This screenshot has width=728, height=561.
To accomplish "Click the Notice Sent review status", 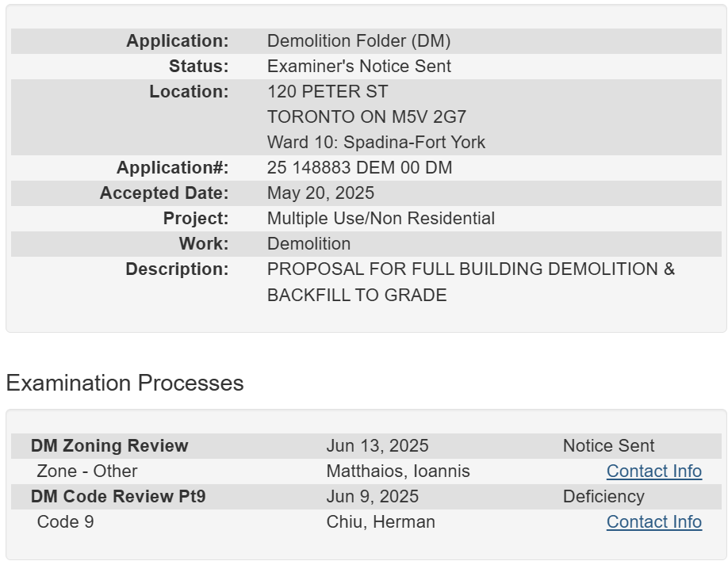I will click(608, 446).
